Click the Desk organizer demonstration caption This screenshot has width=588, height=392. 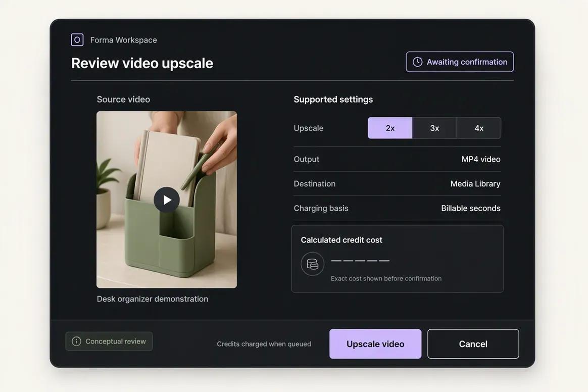[x=152, y=299]
